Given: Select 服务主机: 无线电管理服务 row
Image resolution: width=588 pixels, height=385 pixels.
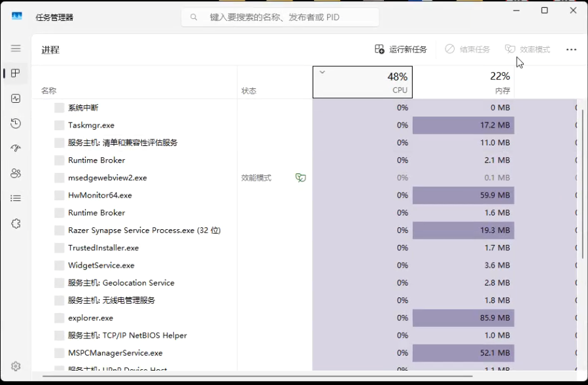Looking at the screenshot, I should point(305,300).
